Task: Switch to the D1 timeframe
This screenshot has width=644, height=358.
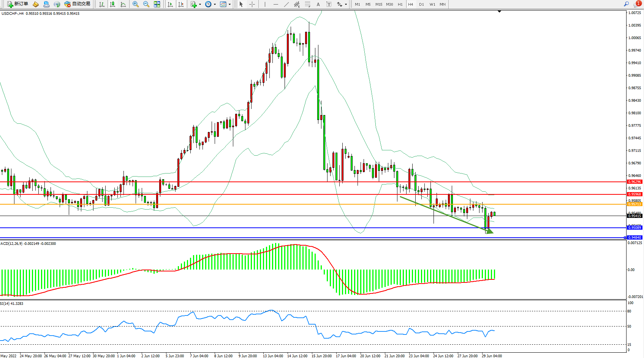Action: [x=421, y=4]
